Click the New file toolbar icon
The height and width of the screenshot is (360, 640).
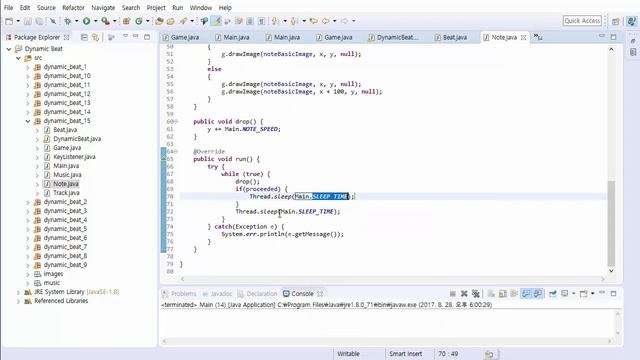[9, 21]
